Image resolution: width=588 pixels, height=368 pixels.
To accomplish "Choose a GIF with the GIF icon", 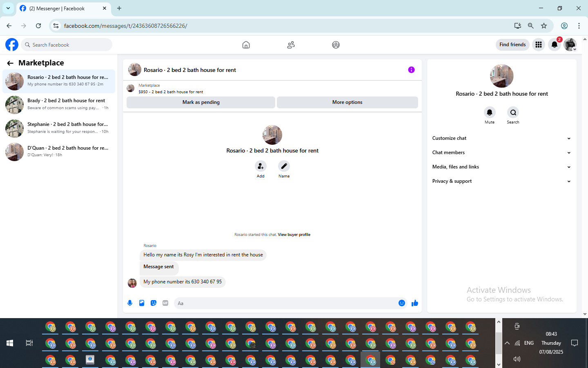I will 165,303.
